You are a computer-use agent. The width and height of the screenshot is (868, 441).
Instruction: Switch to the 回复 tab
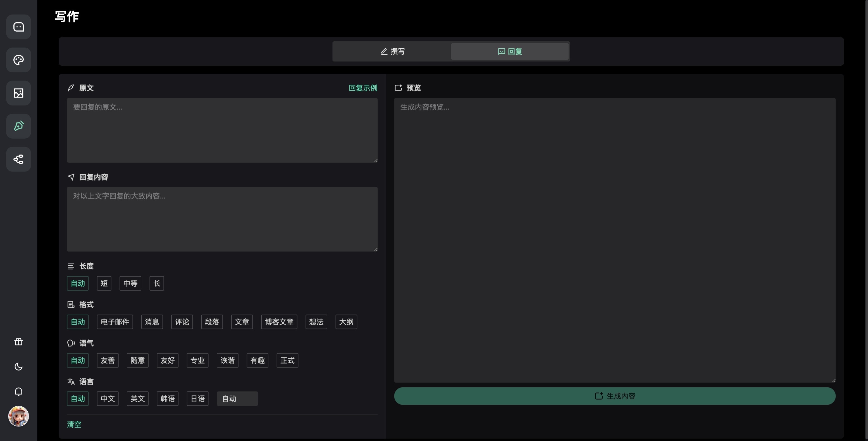tap(510, 52)
